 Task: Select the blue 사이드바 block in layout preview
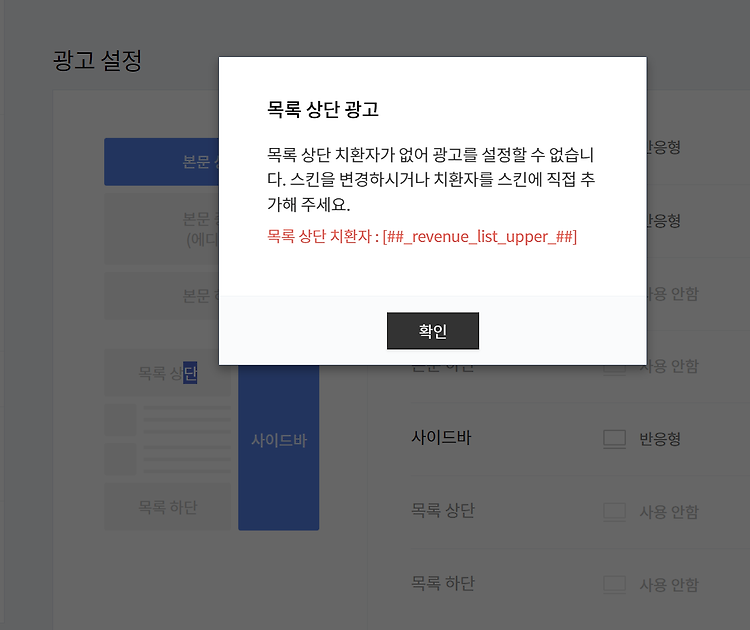279,447
